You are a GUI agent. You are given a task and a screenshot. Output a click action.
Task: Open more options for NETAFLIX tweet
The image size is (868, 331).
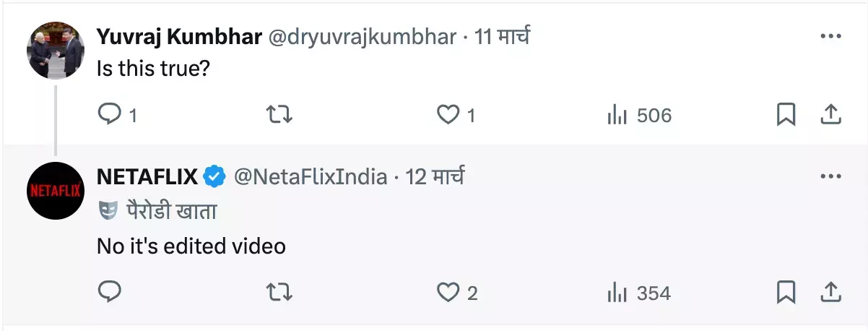[830, 176]
